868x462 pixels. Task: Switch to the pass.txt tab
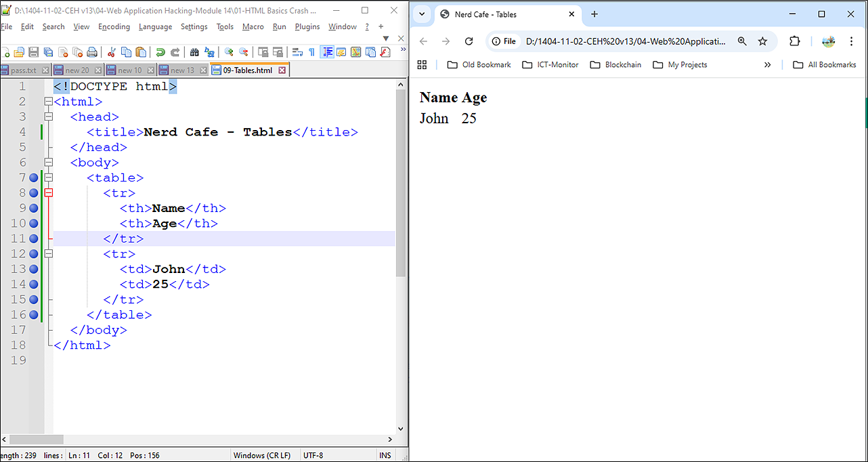tap(23, 70)
